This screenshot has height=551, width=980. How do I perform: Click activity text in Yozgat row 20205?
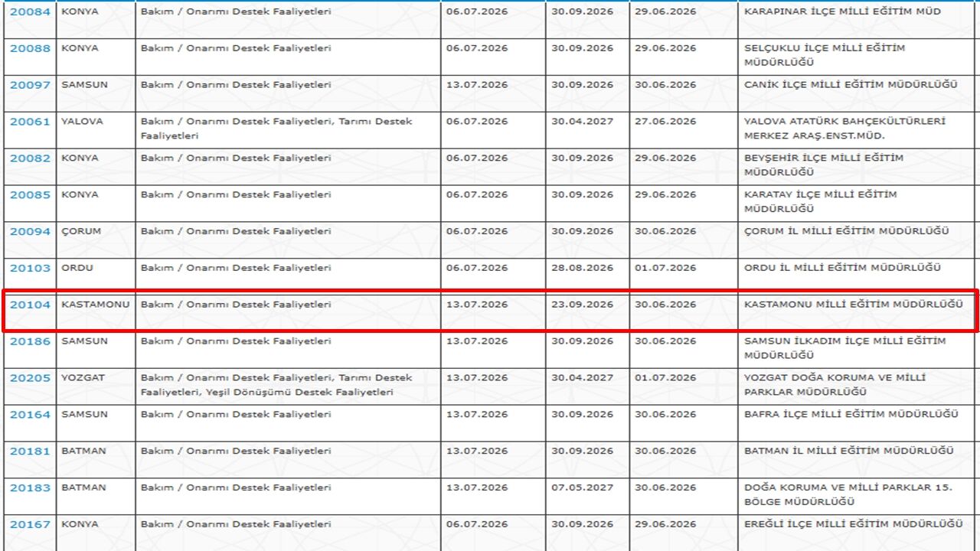(x=276, y=385)
